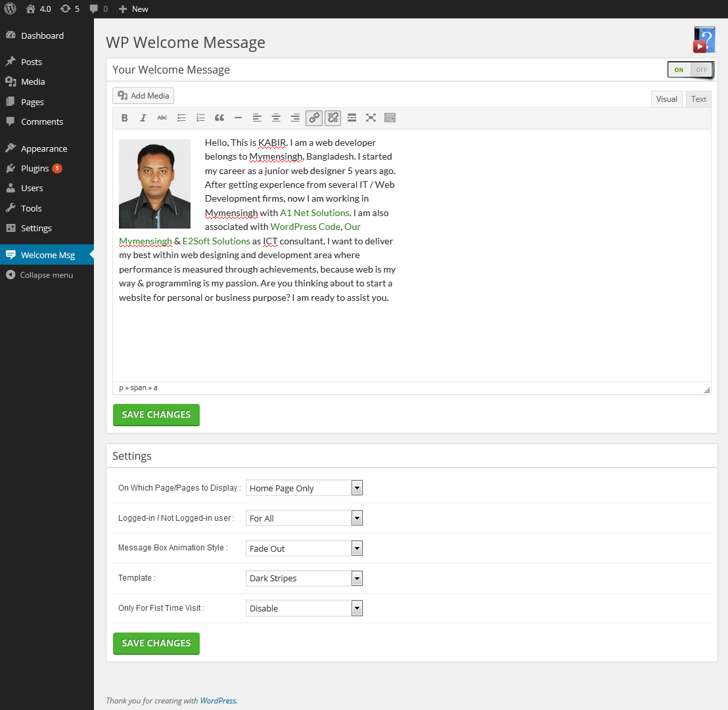
Task: Click the editor resize handle
Action: pos(706,390)
